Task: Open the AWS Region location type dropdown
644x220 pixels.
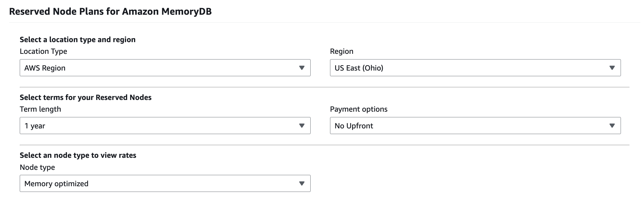Action: (x=160, y=68)
